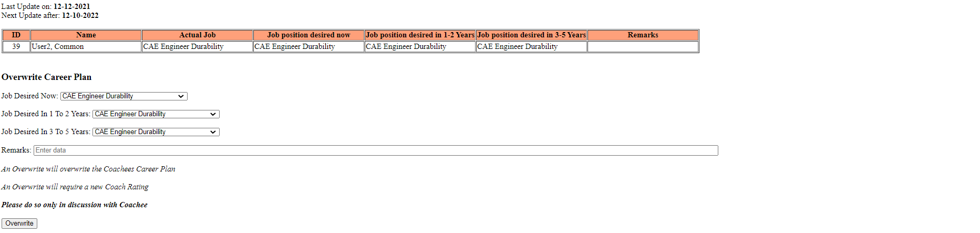Image resolution: width=980 pixels, height=233 pixels.
Task: Click the Actual Job cell value
Action: [x=183, y=47]
